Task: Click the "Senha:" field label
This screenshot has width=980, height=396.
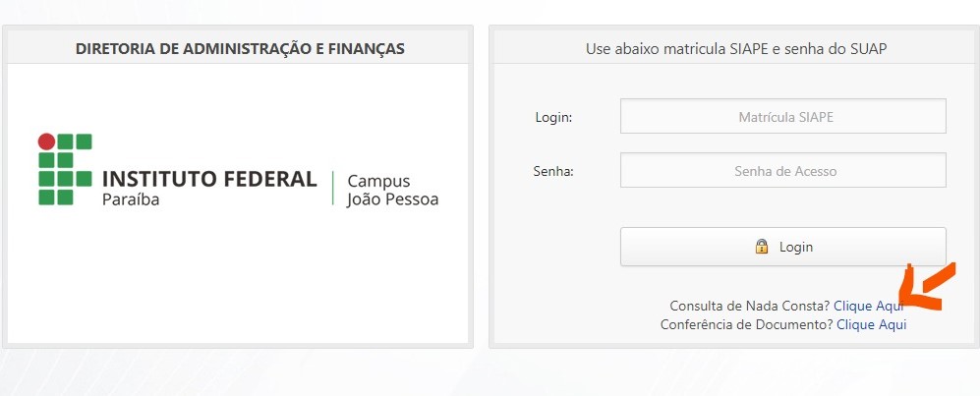Action: [553, 171]
